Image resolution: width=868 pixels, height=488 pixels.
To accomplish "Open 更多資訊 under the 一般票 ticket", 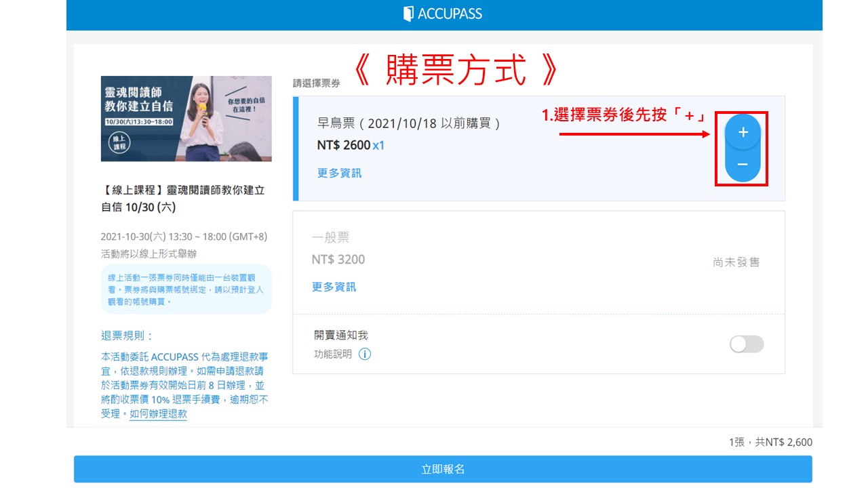I will pos(334,287).
